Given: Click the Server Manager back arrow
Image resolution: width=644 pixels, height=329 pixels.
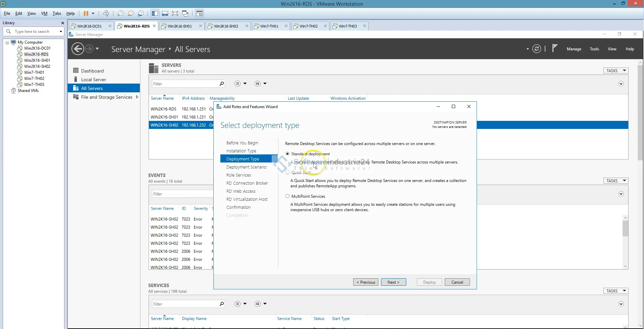Looking at the screenshot, I should [x=78, y=49].
